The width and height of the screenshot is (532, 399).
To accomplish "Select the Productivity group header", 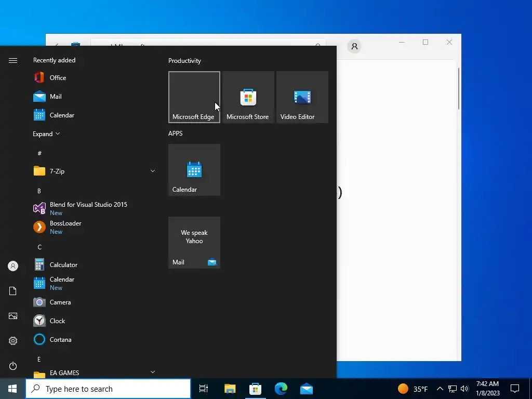I will 184,61.
